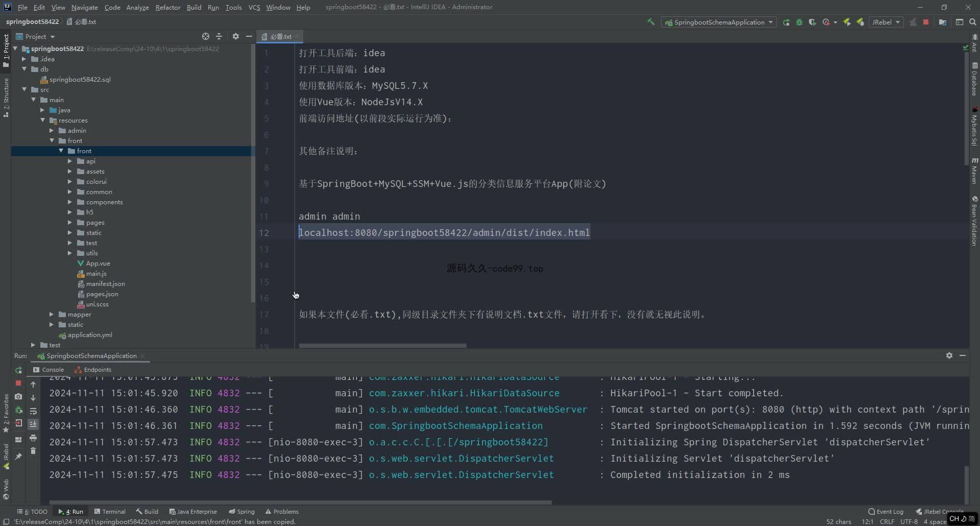Image resolution: width=980 pixels, height=526 pixels.
Task: Rerun application in Run panel
Action: tap(18, 370)
